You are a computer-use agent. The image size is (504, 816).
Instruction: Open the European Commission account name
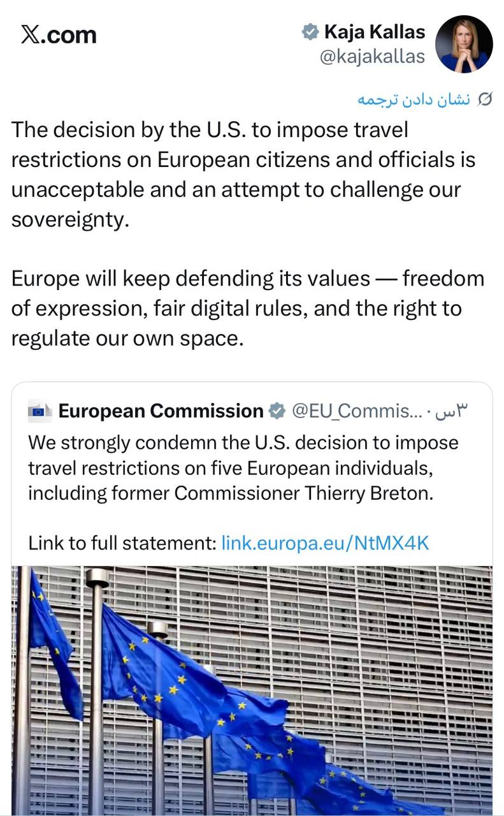pos(161,412)
